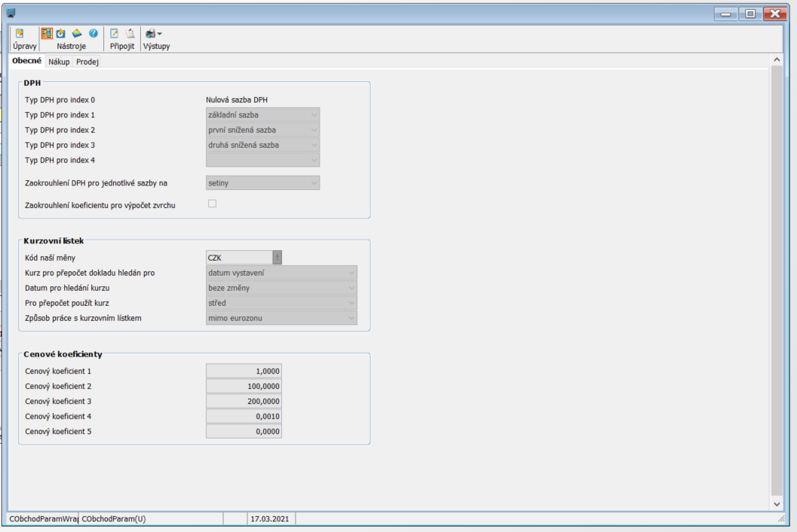The width and height of the screenshot is (797, 532).
Task: Open help with the blue question mark icon
Action: 93,34
